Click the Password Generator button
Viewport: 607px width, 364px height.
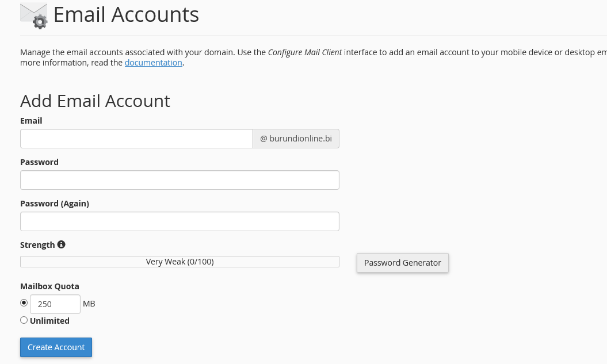402,263
